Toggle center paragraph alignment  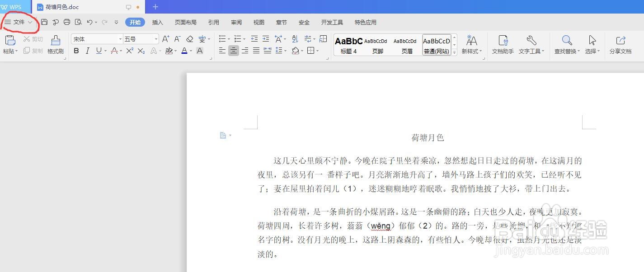coord(234,51)
